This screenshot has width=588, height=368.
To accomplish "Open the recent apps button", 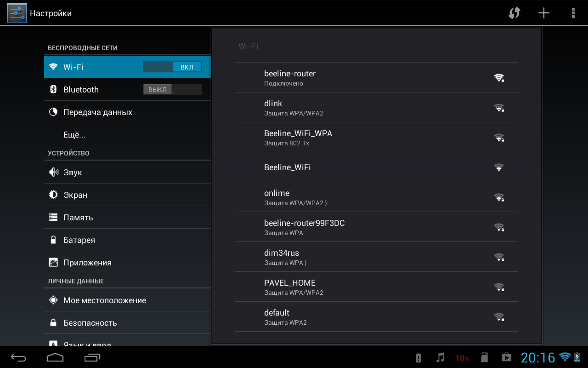I will pyautogui.click(x=92, y=357).
